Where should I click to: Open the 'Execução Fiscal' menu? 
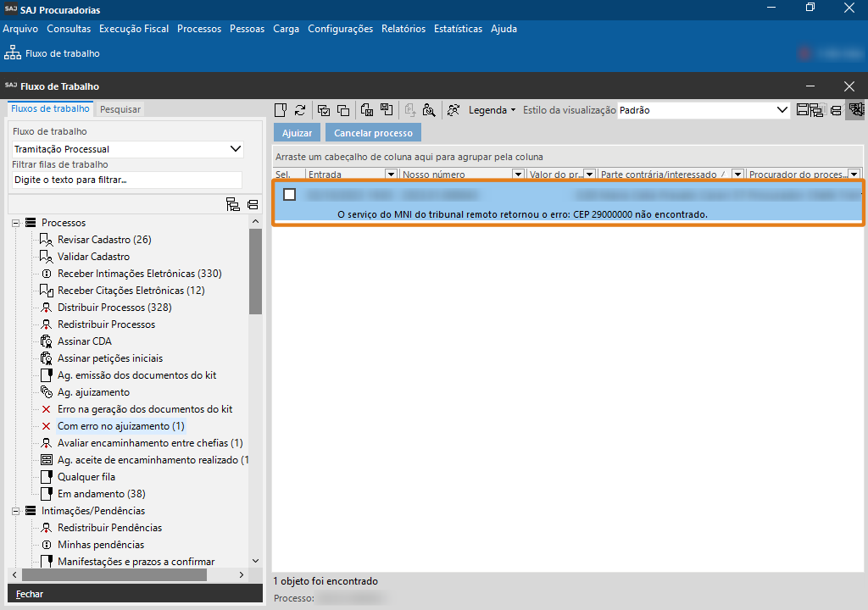134,29
